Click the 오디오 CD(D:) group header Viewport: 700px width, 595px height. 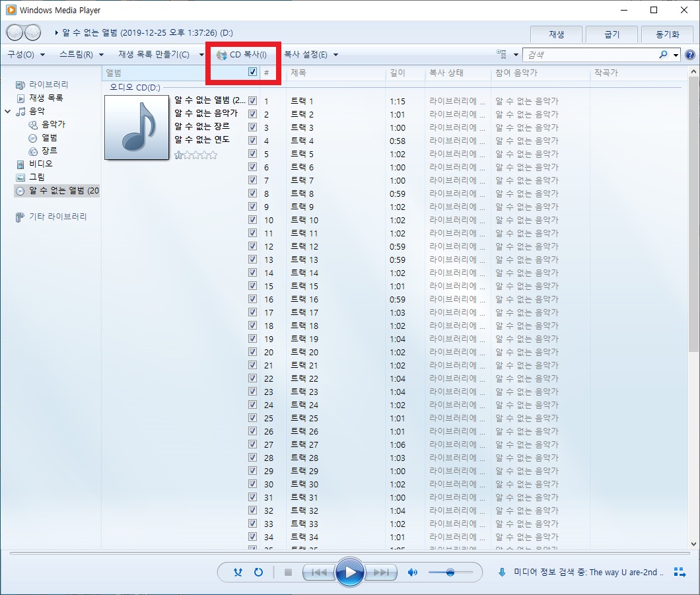135,87
